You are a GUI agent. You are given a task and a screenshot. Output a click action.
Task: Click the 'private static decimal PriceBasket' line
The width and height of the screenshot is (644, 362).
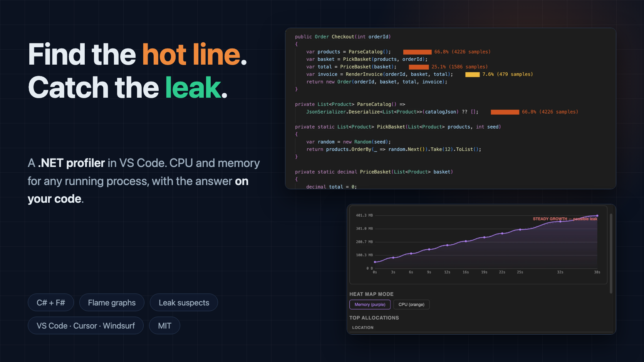[374, 172]
